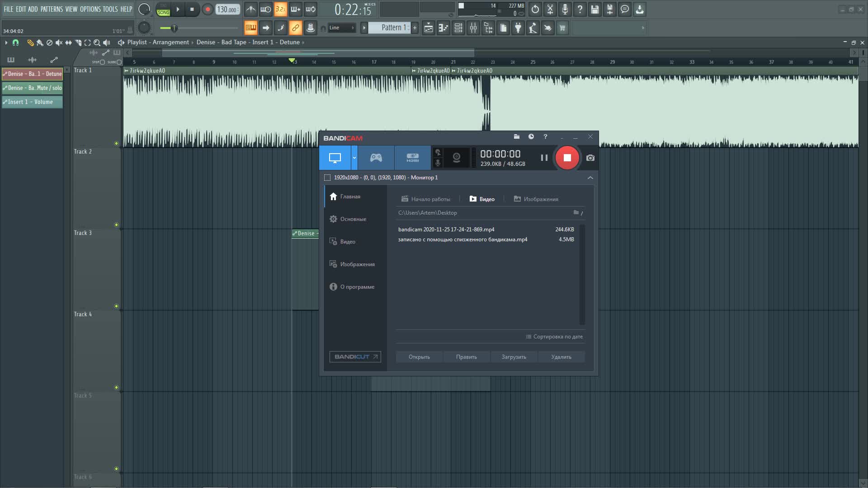
Task: Click the Bandicam red stop button
Action: click(x=567, y=158)
